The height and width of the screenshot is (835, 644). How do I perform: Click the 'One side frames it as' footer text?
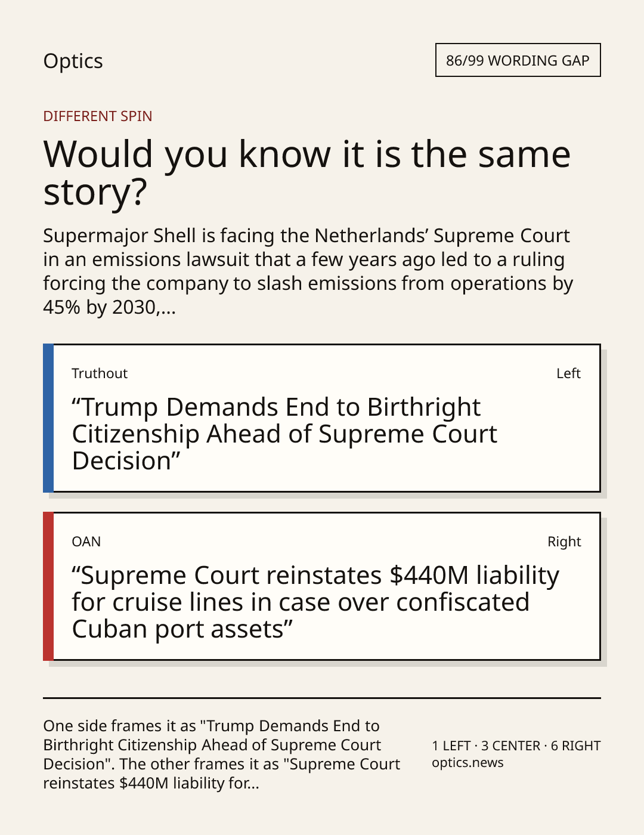click(222, 754)
